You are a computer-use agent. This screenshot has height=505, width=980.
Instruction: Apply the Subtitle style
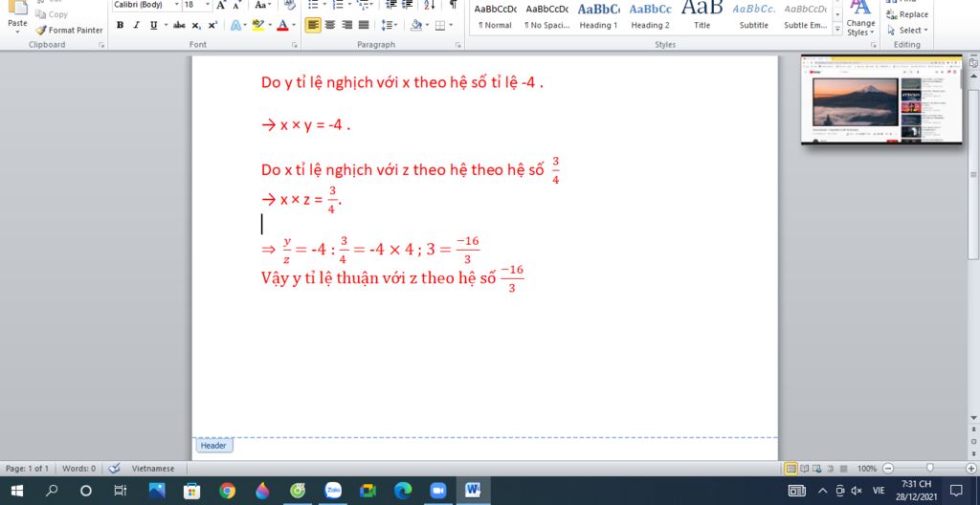[x=754, y=17]
